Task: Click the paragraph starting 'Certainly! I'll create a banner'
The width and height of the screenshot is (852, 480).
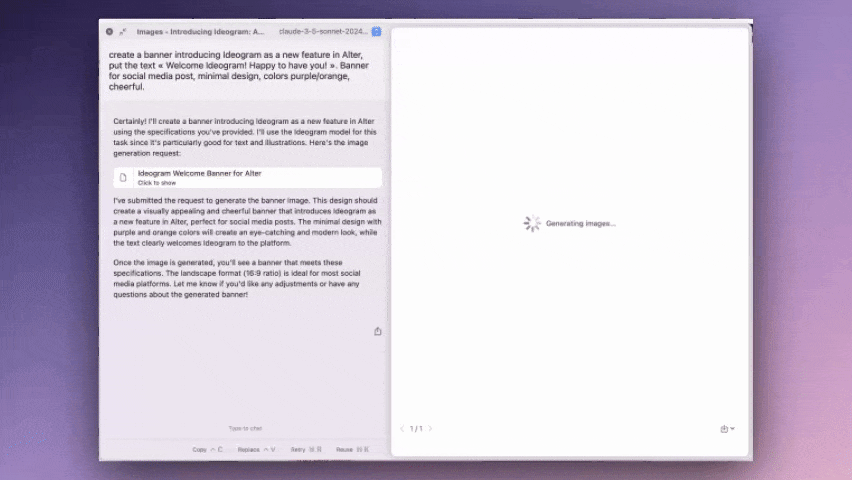Action: [x=245, y=137]
